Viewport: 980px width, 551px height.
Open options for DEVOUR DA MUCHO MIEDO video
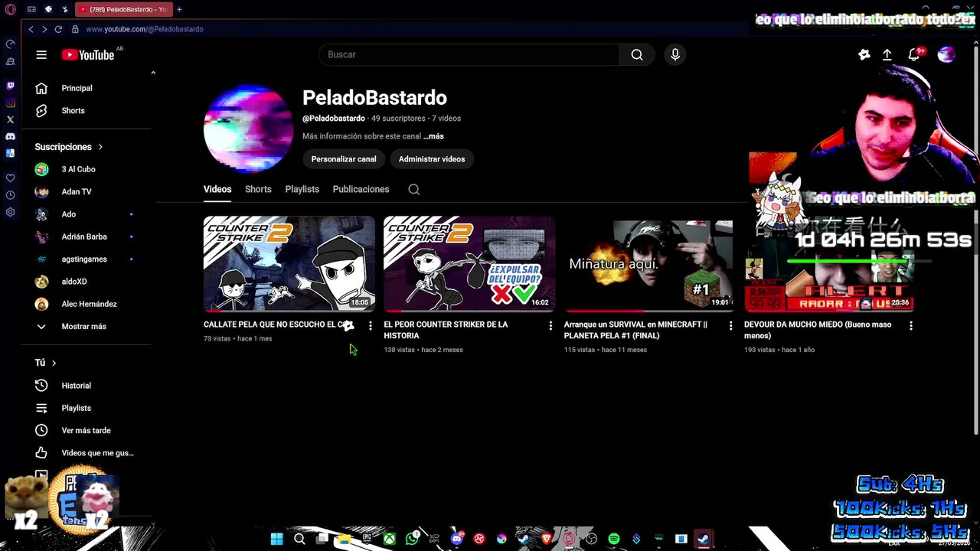[x=910, y=326]
